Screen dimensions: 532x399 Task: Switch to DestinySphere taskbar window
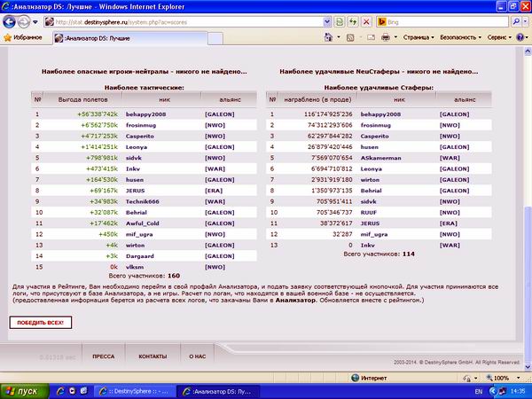click(x=137, y=390)
